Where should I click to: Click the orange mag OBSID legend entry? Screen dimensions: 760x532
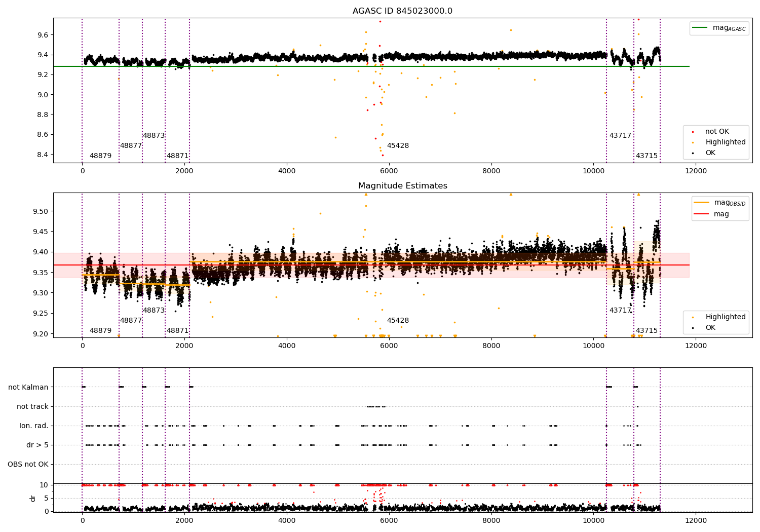click(719, 203)
